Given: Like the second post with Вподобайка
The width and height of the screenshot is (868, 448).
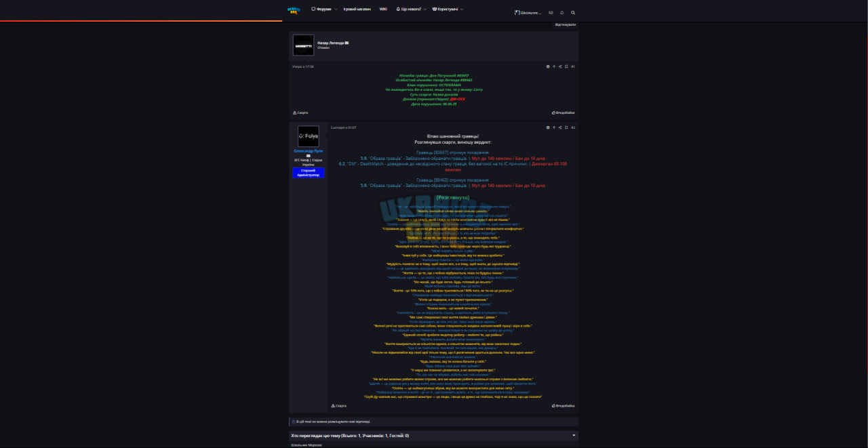Looking at the screenshot, I should 564,406.
